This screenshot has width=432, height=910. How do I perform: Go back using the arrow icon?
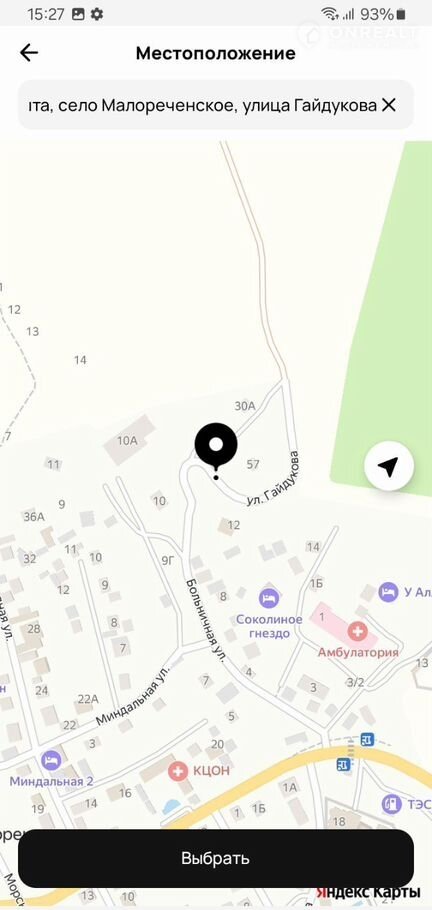point(28,53)
